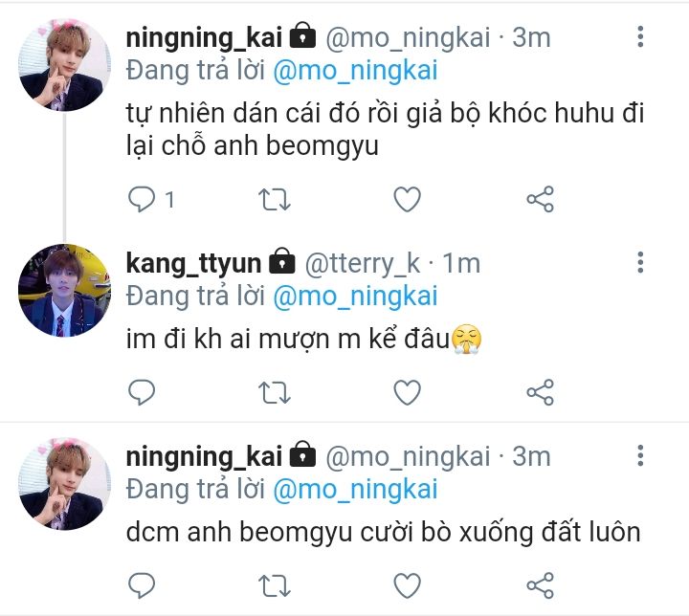Open more options for first ningning_kai tweet
The height and width of the screenshot is (616, 689).
640,37
